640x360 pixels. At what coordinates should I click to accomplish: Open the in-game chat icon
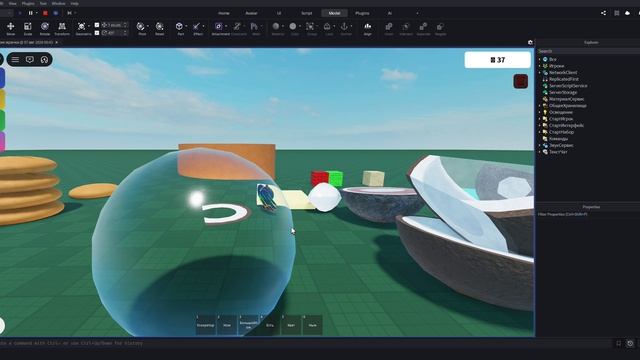pos(30,60)
